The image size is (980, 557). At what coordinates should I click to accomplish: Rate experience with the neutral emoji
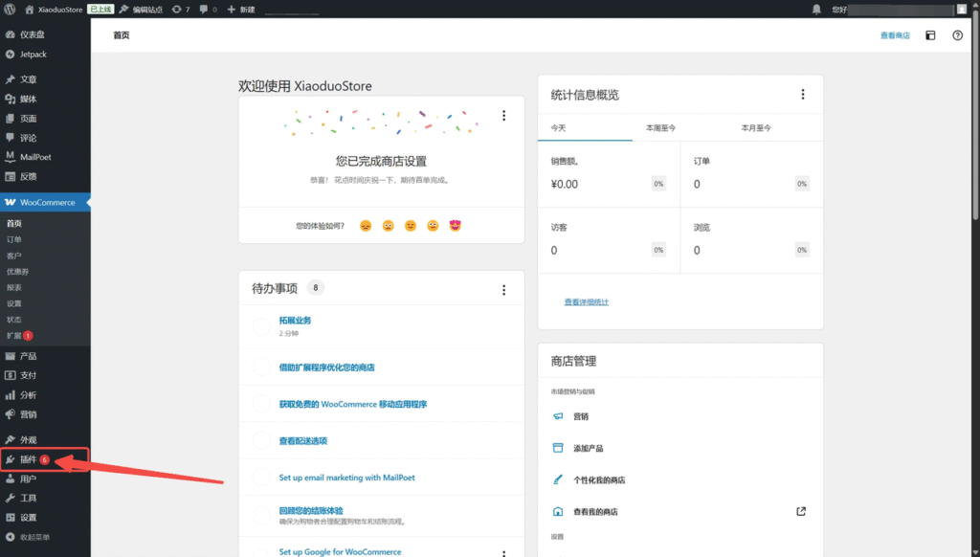click(x=411, y=226)
